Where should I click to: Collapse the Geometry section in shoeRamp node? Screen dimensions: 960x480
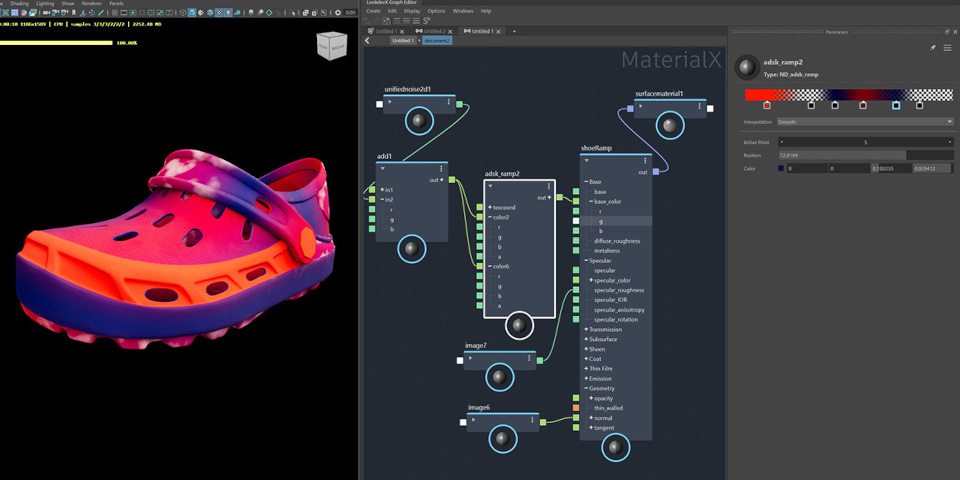coord(587,388)
